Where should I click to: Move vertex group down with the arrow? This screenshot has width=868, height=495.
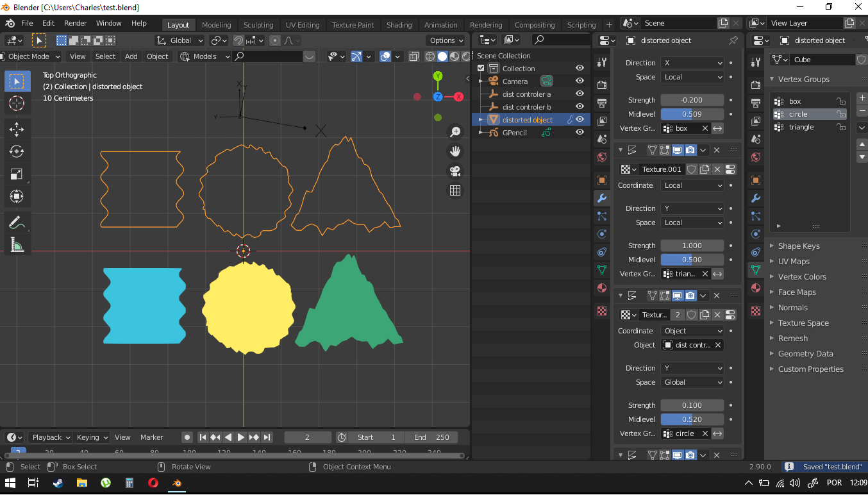[862, 156]
